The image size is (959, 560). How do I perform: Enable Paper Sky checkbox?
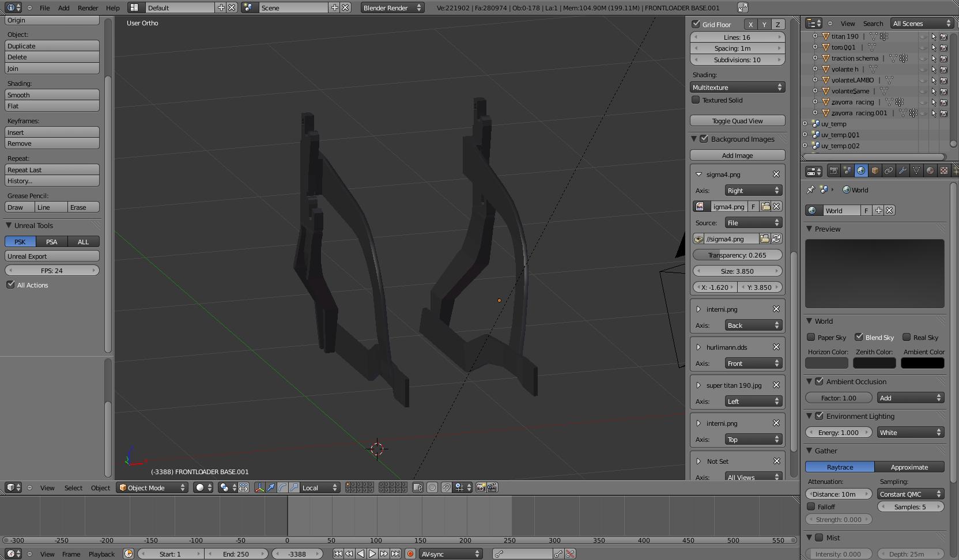(811, 337)
